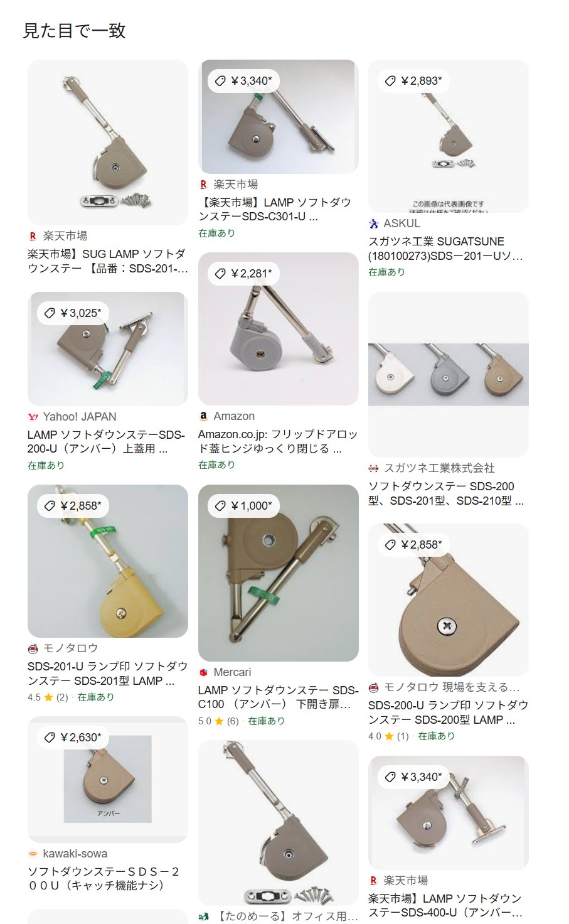The width and height of the screenshot is (569, 924).
Task: Open the SUG LAMP ソフトダウンステー SDS-201 Rakuten link
Action: 107,261
